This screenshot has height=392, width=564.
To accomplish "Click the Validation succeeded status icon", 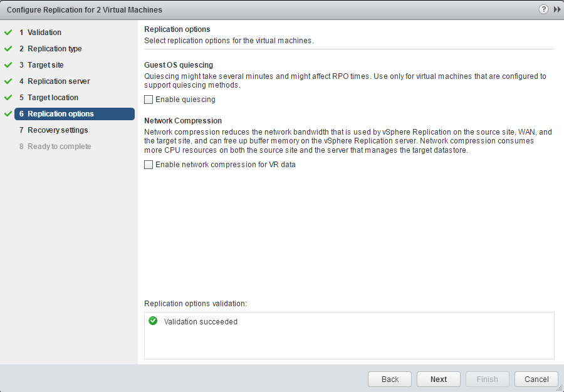I will tap(153, 321).
